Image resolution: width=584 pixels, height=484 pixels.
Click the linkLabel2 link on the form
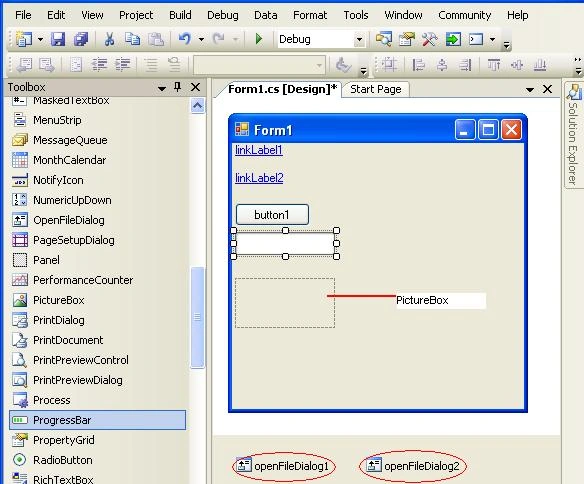tap(259, 178)
